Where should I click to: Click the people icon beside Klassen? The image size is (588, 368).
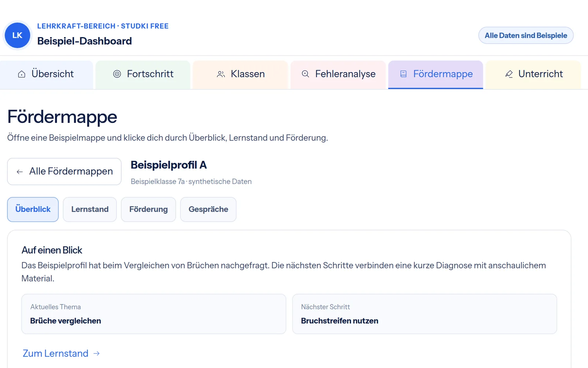point(221,74)
